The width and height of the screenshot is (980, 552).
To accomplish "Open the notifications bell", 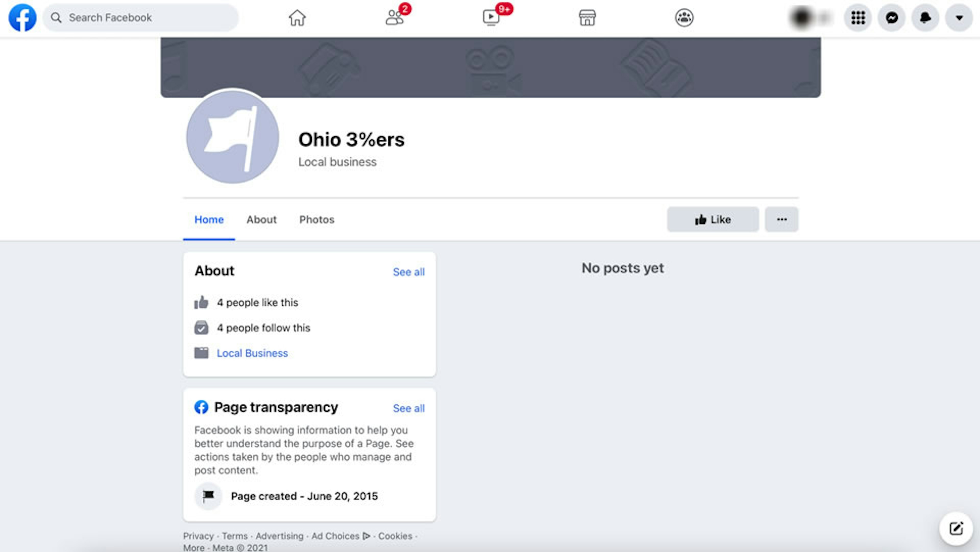I will [x=925, y=18].
